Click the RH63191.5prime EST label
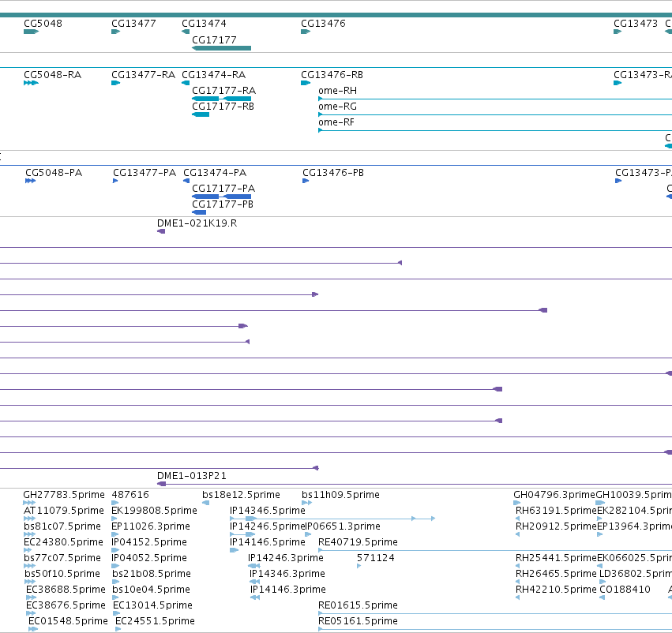 [x=556, y=511]
